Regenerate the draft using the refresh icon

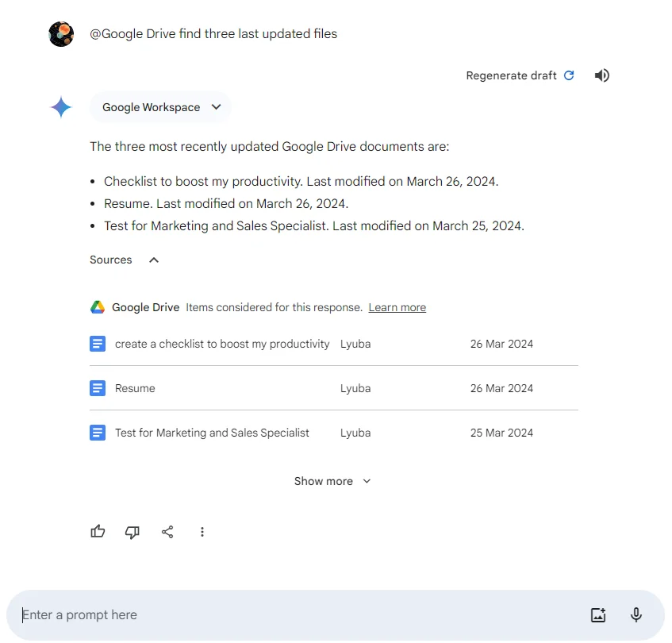(x=569, y=75)
